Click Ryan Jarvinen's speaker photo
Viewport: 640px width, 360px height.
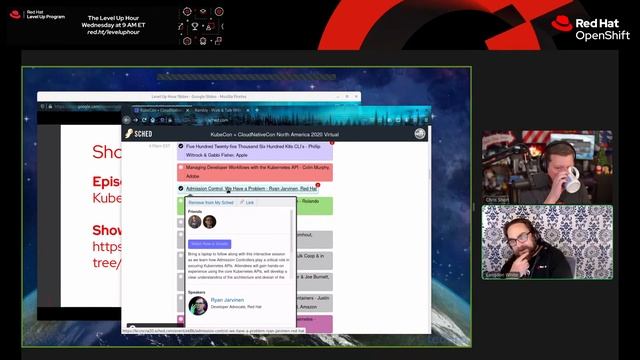[198, 305]
